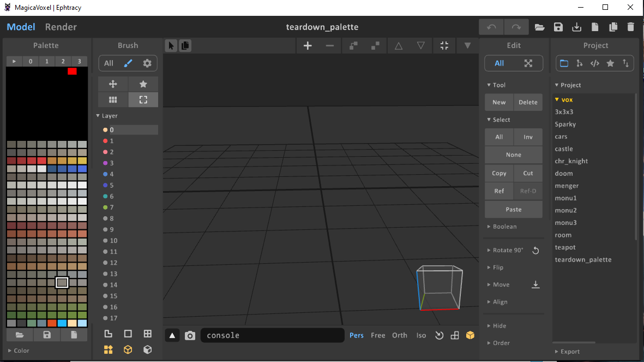Click the plus icon in the viewport toolbar

(308, 46)
